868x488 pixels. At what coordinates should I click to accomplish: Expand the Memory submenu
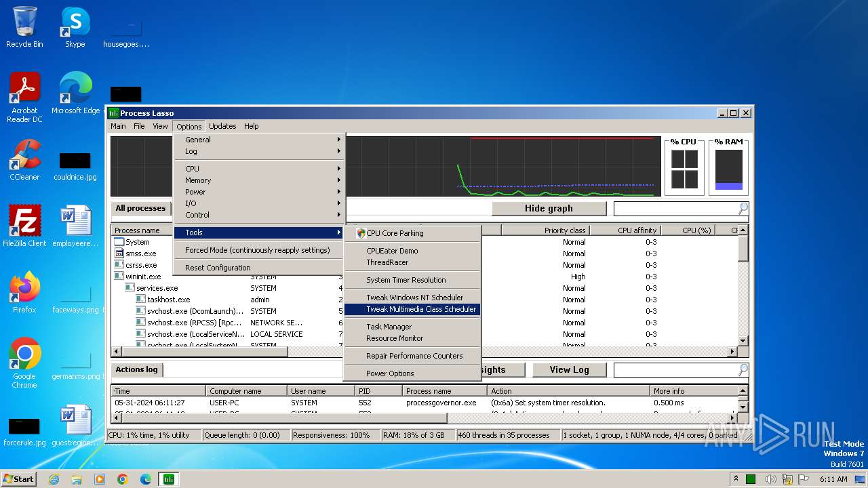(x=259, y=180)
